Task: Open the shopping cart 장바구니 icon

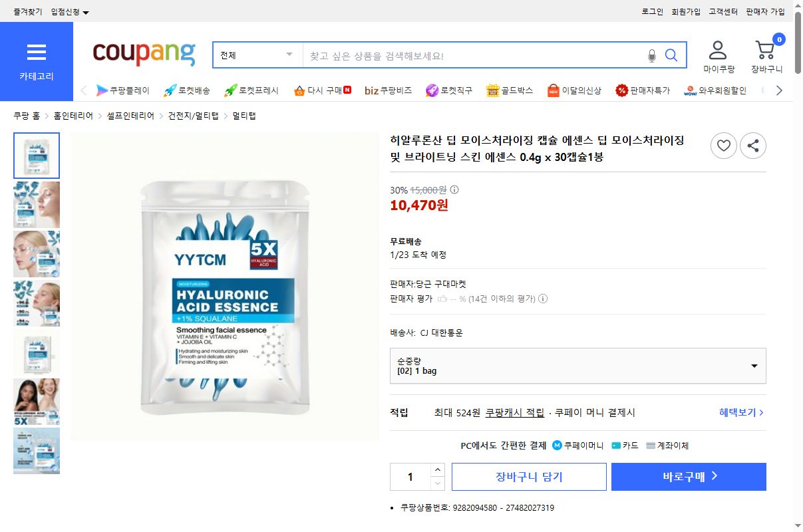Action: click(x=766, y=51)
